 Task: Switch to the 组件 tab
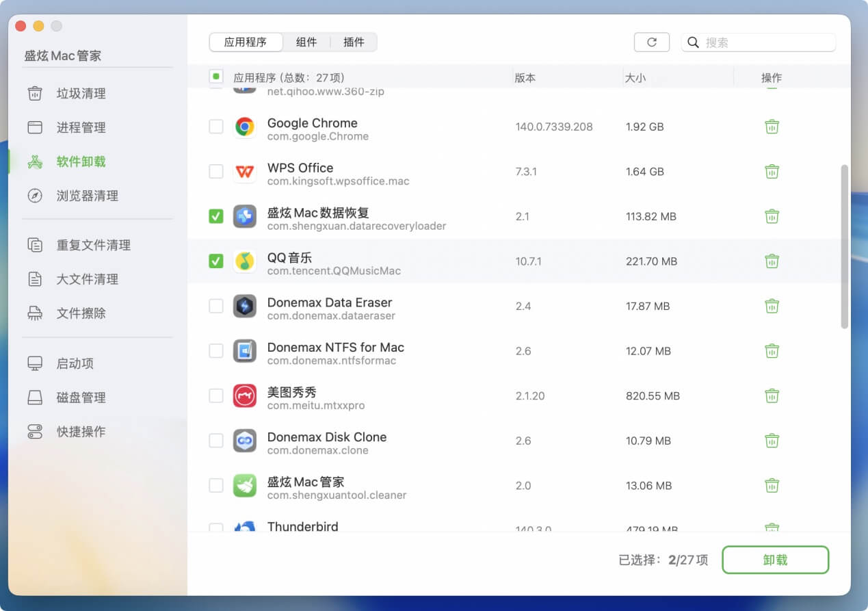pyautogui.click(x=306, y=42)
